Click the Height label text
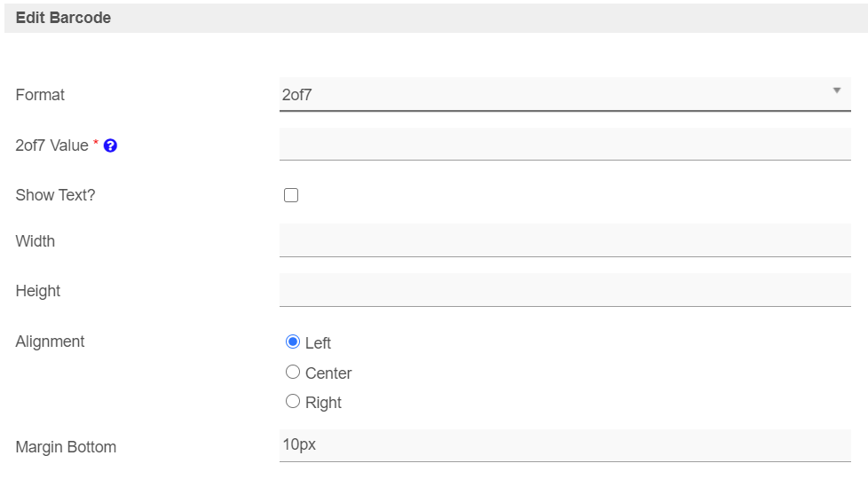 [x=38, y=291]
